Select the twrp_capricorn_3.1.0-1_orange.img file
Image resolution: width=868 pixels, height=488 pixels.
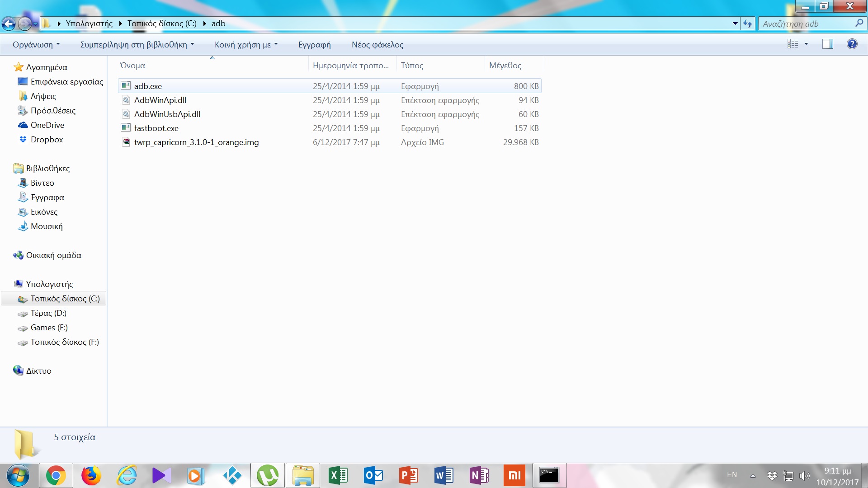point(196,142)
